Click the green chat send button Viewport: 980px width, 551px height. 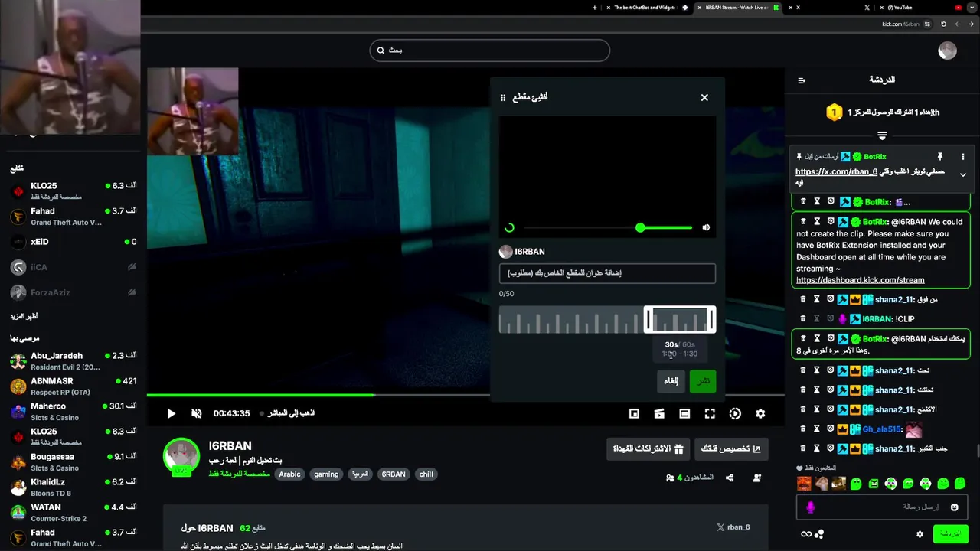950,533
